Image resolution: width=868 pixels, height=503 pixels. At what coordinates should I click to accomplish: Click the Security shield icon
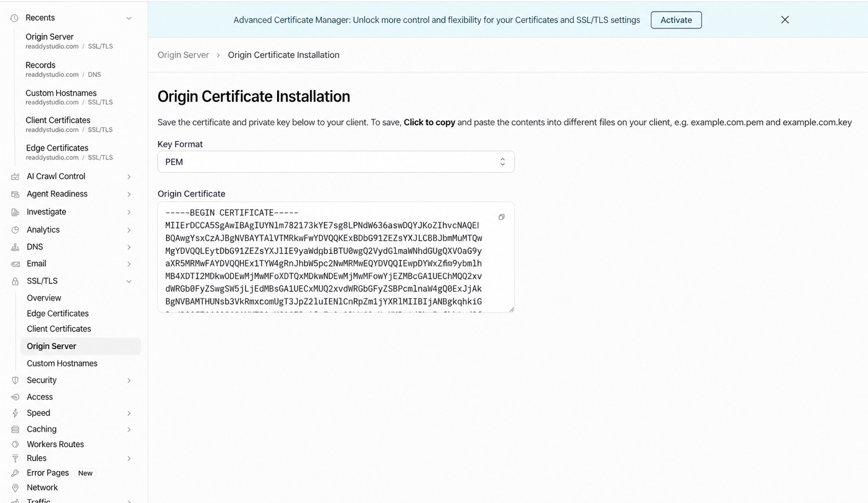coord(15,380)
